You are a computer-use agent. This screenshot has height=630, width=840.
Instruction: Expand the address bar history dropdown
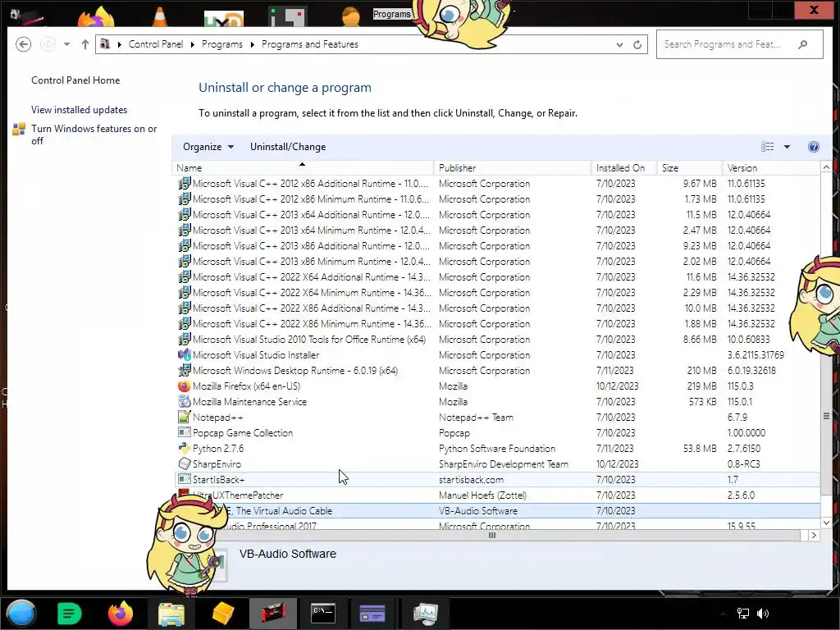pos(619,44)
